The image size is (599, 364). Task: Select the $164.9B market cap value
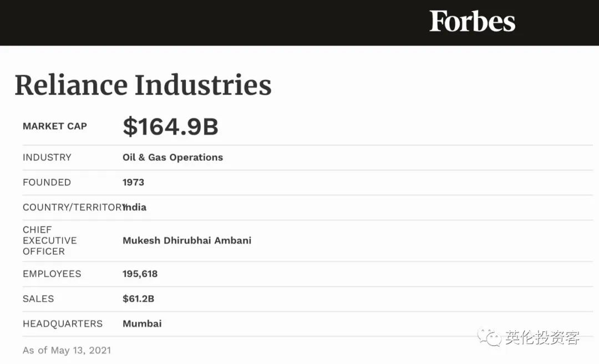pyautogui.click(x=170, y=126)
